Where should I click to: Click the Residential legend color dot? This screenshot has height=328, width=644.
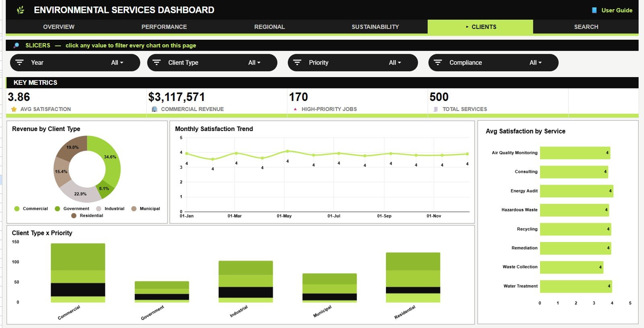coord(74,216)
